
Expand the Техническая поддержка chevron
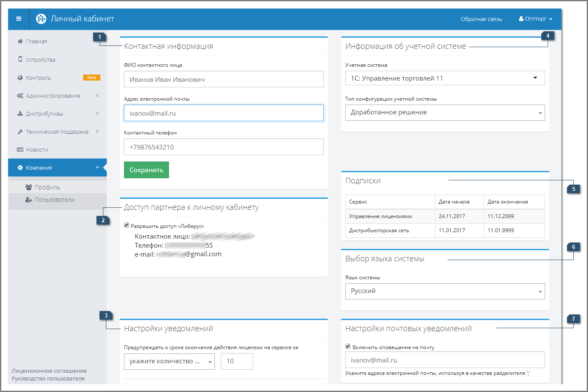pyautogui.click(x=97, y=132)
